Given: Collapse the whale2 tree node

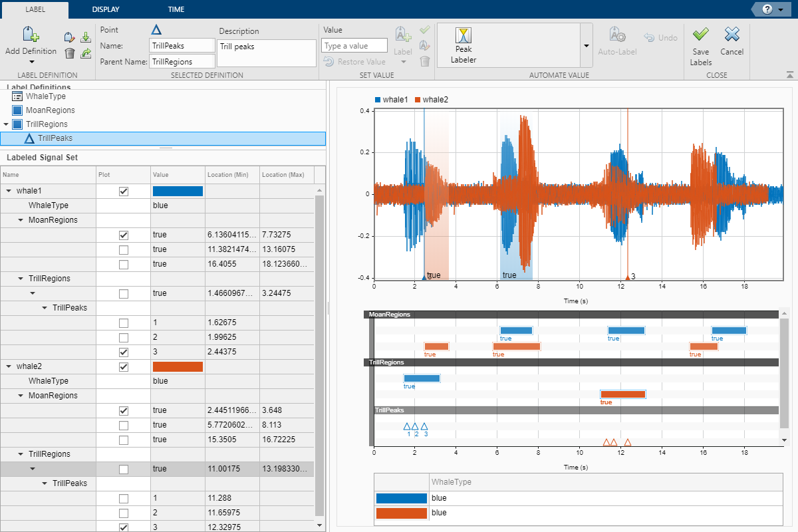Looking at the screenshot, I should pos(9,366).
